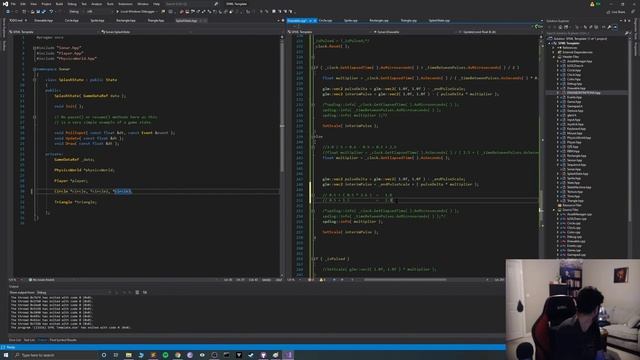
Task: Switch to the Task List tab
Action: (29, 340)
